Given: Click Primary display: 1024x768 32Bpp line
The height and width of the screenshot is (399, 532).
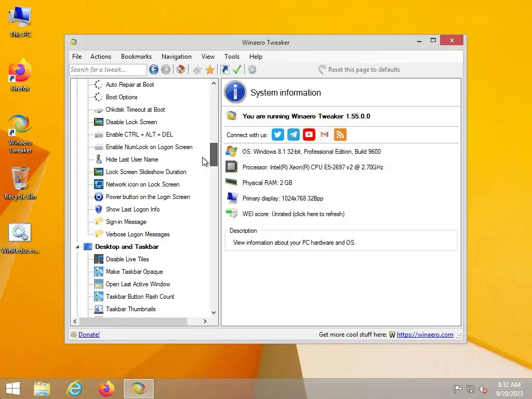Looking at the screenshot, I should coord(283,198).
